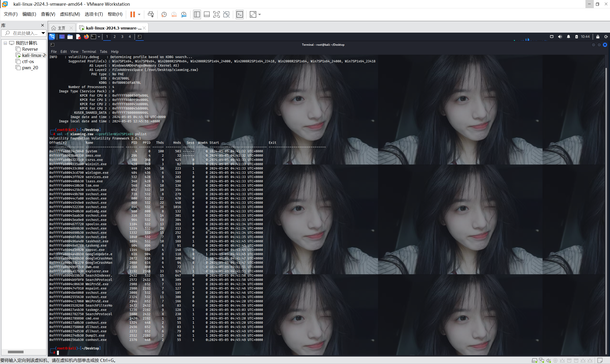This screenshot has width=610, height=364.
Task: Close the kali-linux-2024.3-vmware tab
Action: 144,28
